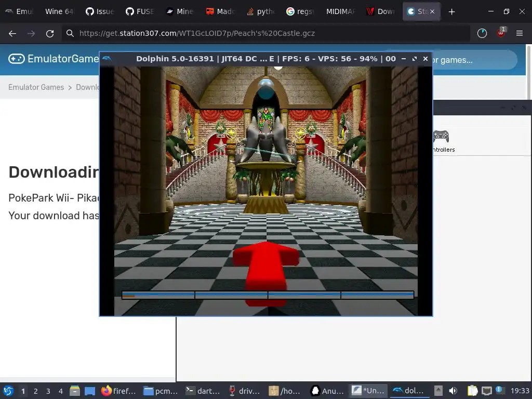
Task: Click the address bar search magnifier icon
Action: [70, 33]
